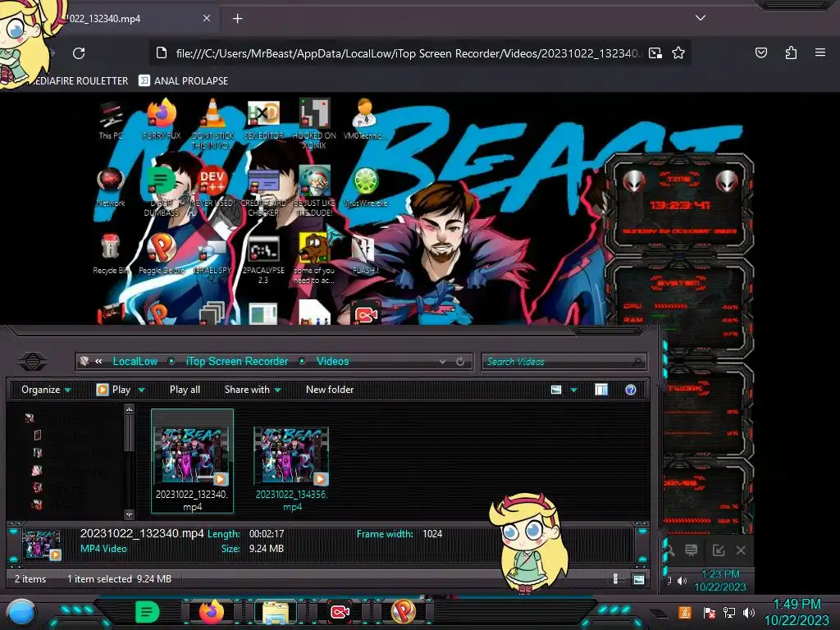Click the navigation pane scrollbar down arrow
The image size is (840, 630).
click(129, 514)
